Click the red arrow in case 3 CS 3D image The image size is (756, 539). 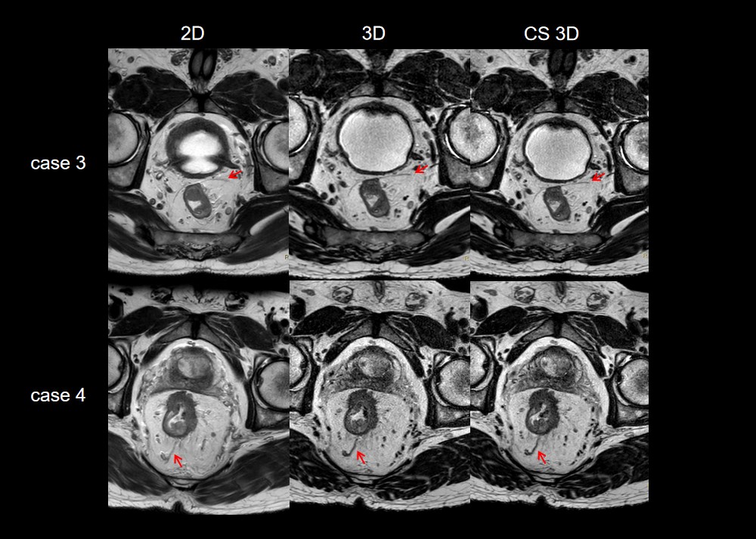pos(599,176)
